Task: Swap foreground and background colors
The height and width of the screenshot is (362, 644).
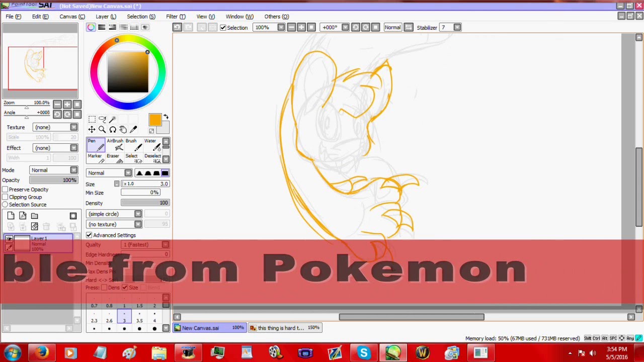Action: pos(166,117)
